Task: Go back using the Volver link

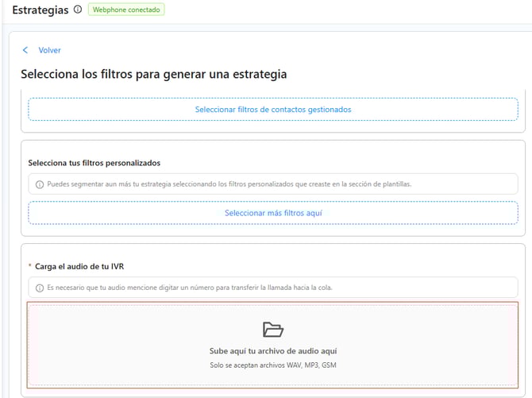Action: (49, 50)
